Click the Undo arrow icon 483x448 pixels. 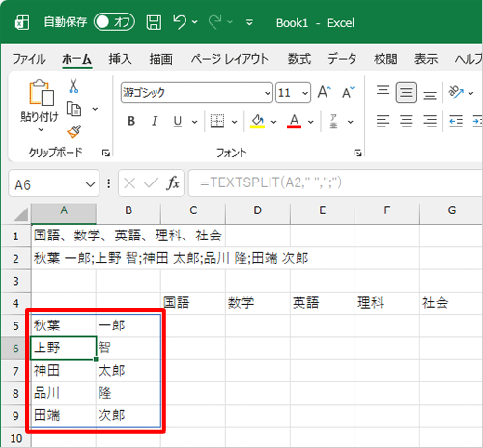tap(180, 22)
